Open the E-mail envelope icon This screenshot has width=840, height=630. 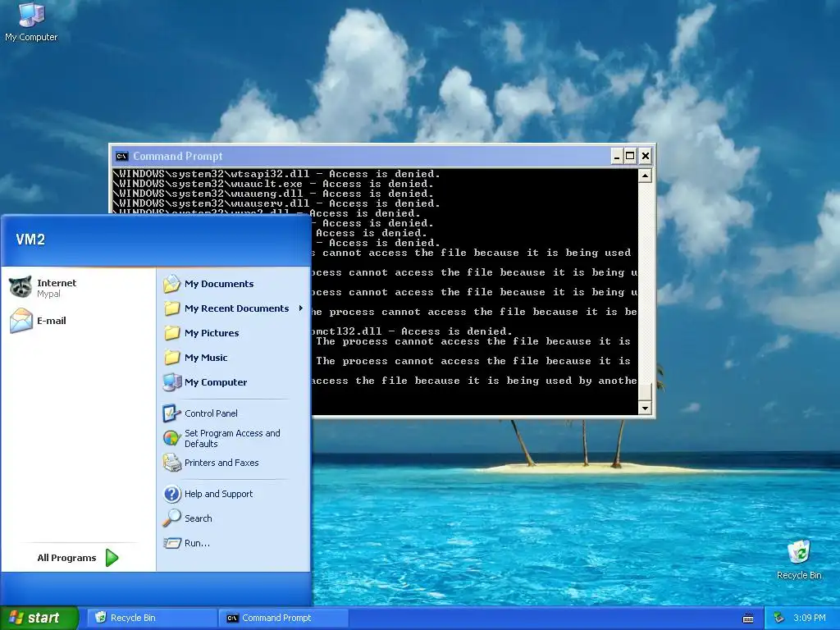pyautogui.click(x=21, y=321)
